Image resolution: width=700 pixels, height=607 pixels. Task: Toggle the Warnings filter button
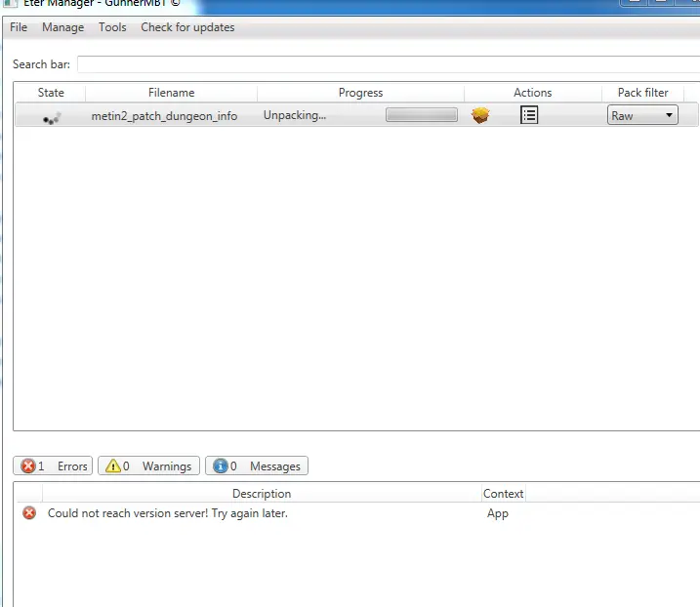click(148, 466)
